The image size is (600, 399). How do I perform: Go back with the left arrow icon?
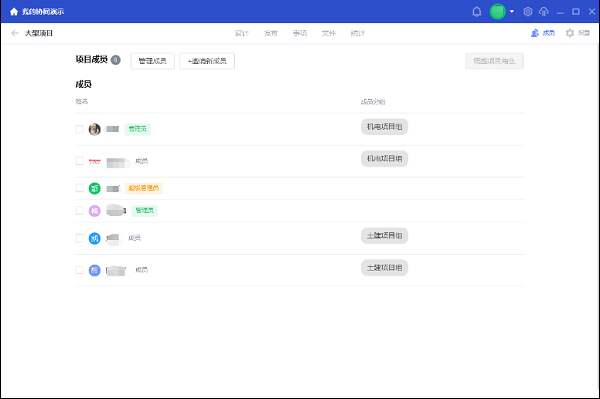coord(15,33)
